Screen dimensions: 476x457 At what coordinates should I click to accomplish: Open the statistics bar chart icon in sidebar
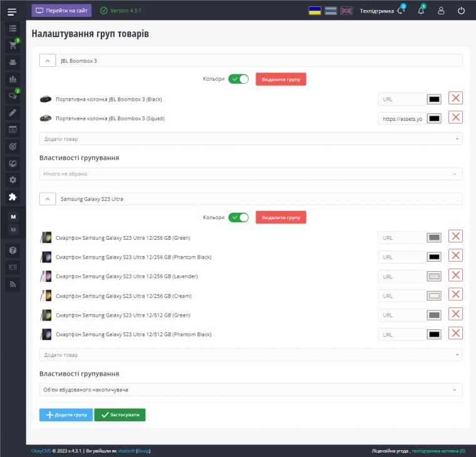(x=13, y=79)
